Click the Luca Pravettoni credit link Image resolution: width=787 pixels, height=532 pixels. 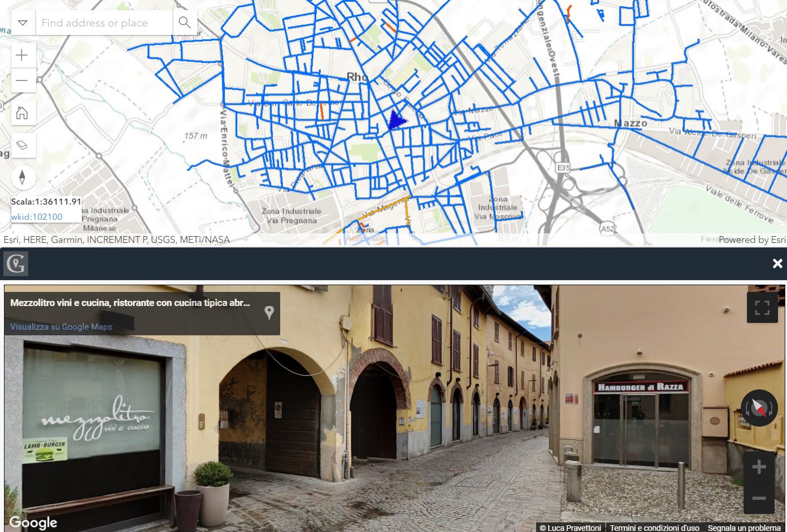570,527
